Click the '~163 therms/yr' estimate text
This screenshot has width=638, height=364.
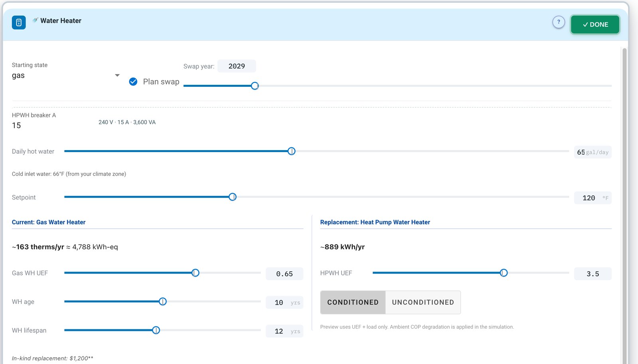pos(38,247)
